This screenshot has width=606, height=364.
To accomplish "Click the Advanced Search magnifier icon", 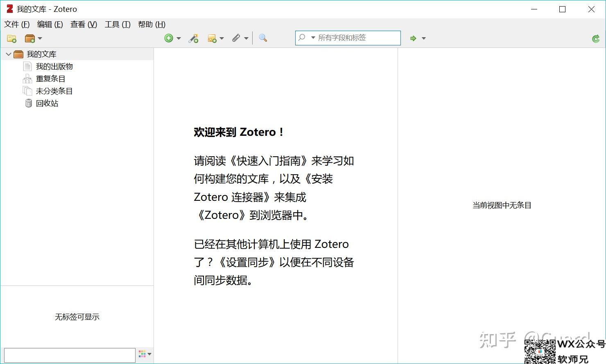I will click(x=263, y=38).
